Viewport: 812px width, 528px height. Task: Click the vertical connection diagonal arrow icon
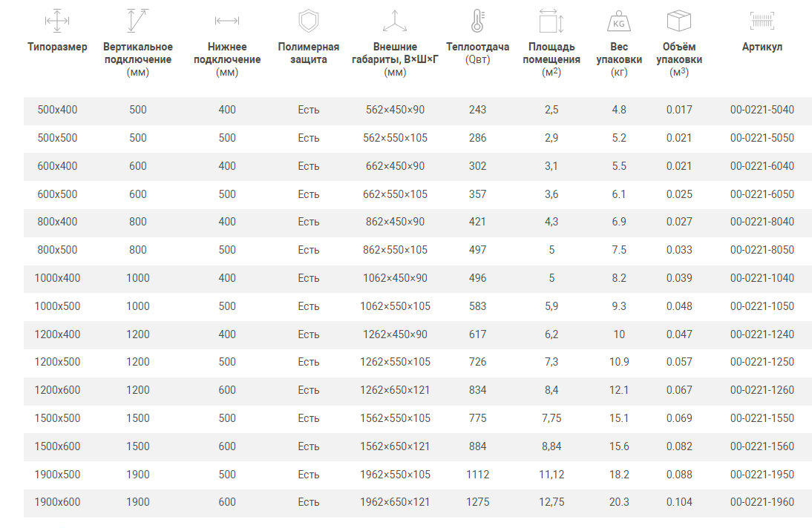click(137, 20)
